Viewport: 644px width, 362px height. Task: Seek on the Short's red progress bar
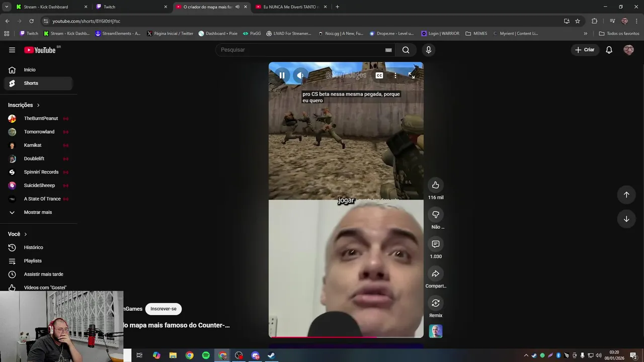point(346,337)
